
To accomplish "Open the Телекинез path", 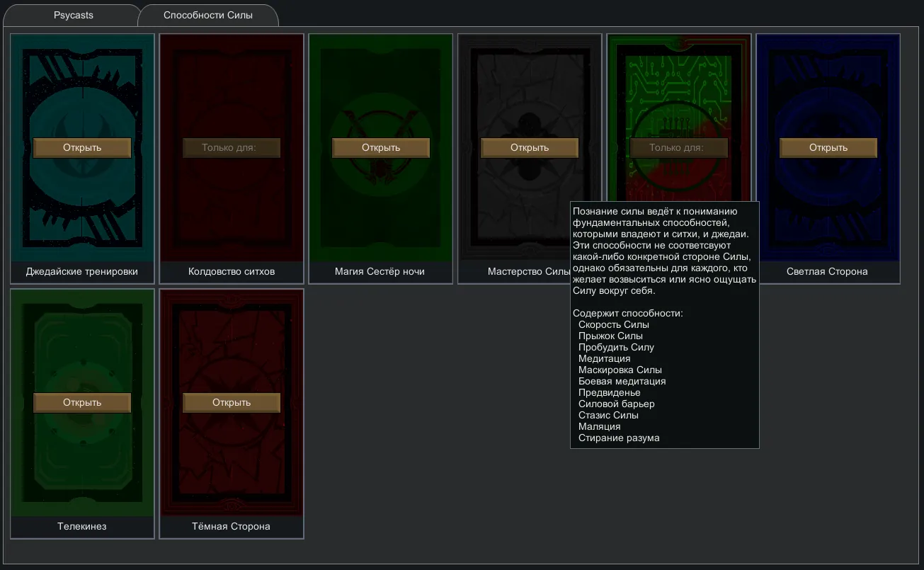I will pos(82,402).
